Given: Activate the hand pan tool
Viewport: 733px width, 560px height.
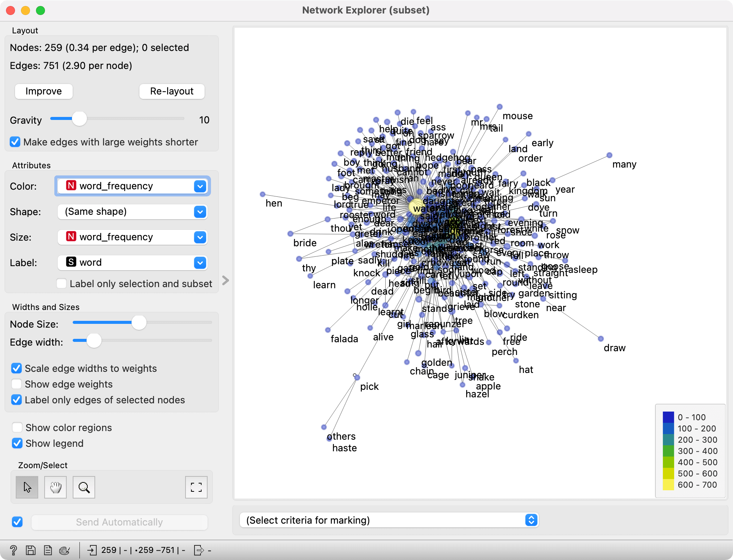Looking at the screenshot, I should (x=55, y=487).
